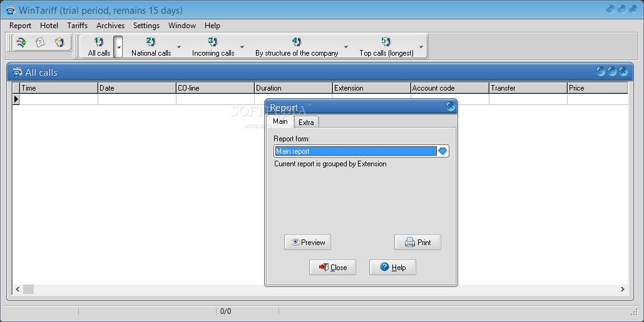Open the All calls dropdown arrow

tap(118, 47)
